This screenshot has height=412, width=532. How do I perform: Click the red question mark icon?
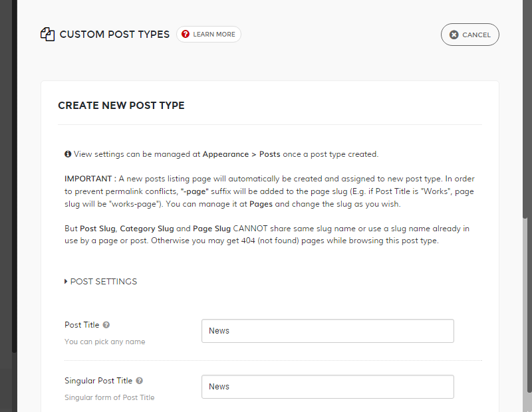186,35
